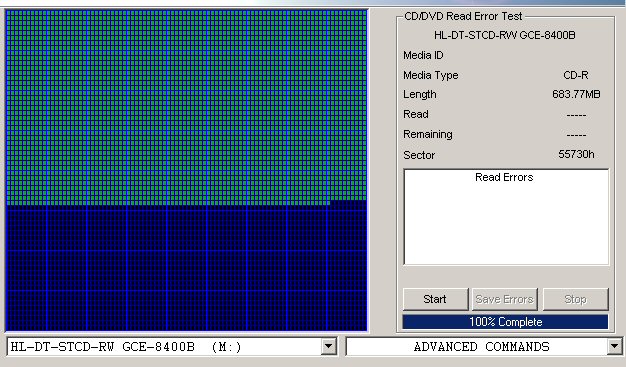Image resolution: width=626 pixels, height=367 pixels.
Task: Click the Sector value 55730h
Action: click(576, 154)
